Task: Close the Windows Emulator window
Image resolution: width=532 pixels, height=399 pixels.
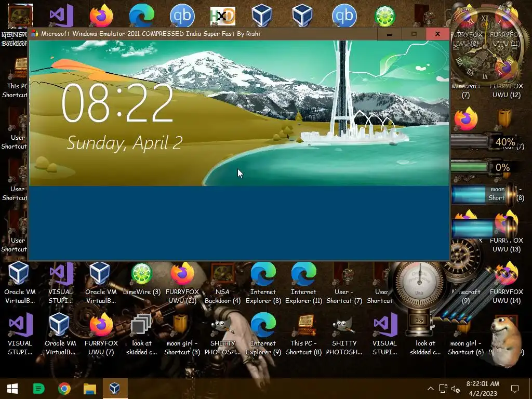Action: (437, 34)
